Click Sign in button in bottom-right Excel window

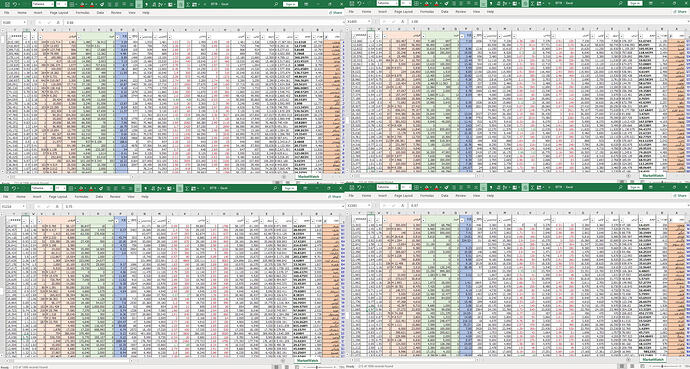click(x=635, y=187)
